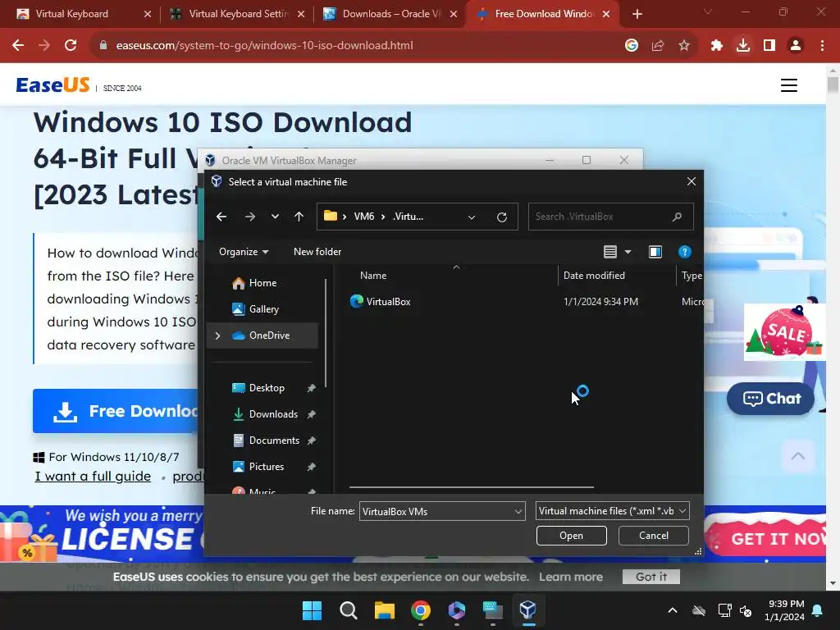Go forward in the file dialog
This screenshot has width=840, height=630.
(x=250, y=217)
